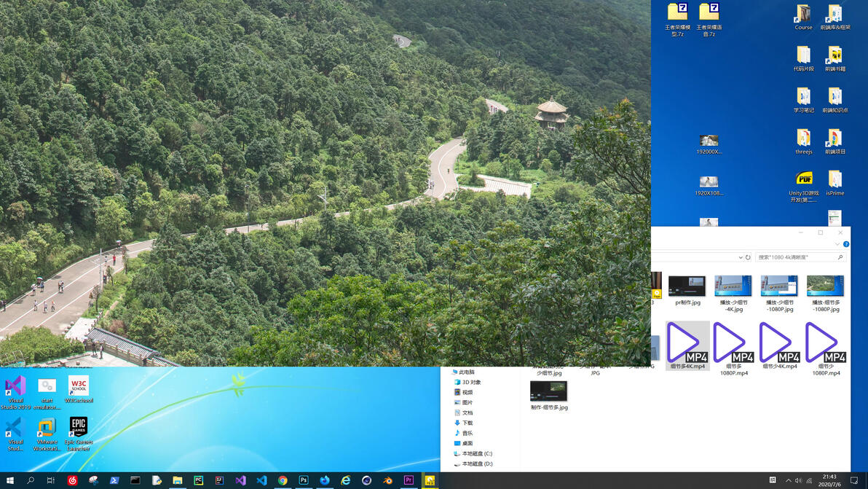Launch NetEase Cloud Music from taskbar
This screenshot has height=489, width=868.
tap(72, 480)
